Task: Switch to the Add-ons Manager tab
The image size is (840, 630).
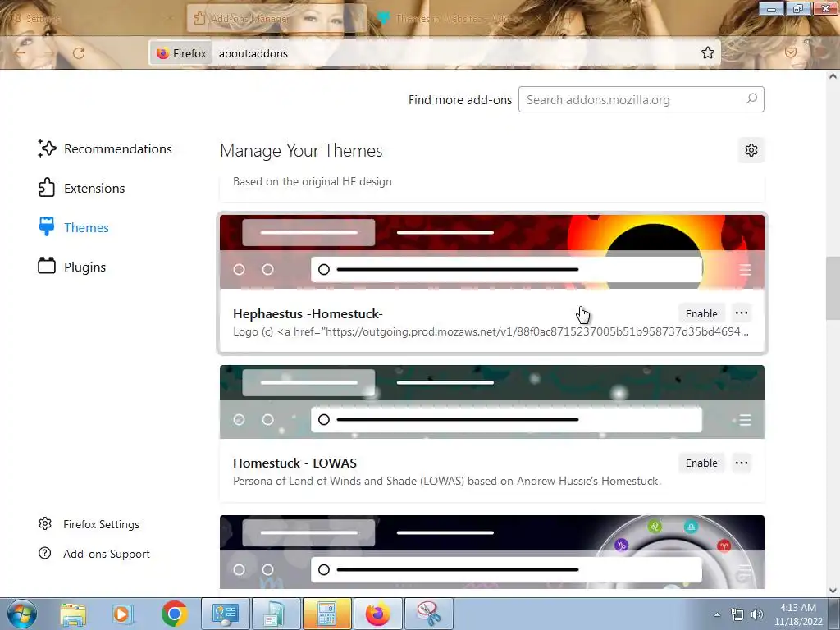Action: click(276, 19)
